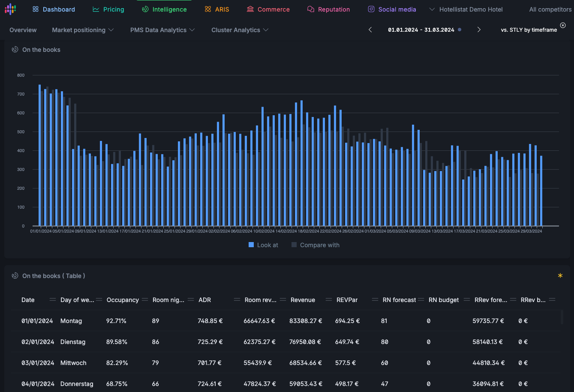Remove the STLY comparison with the X icon
The width and height of the screenshot is (574, 392).
coord(563,25)
